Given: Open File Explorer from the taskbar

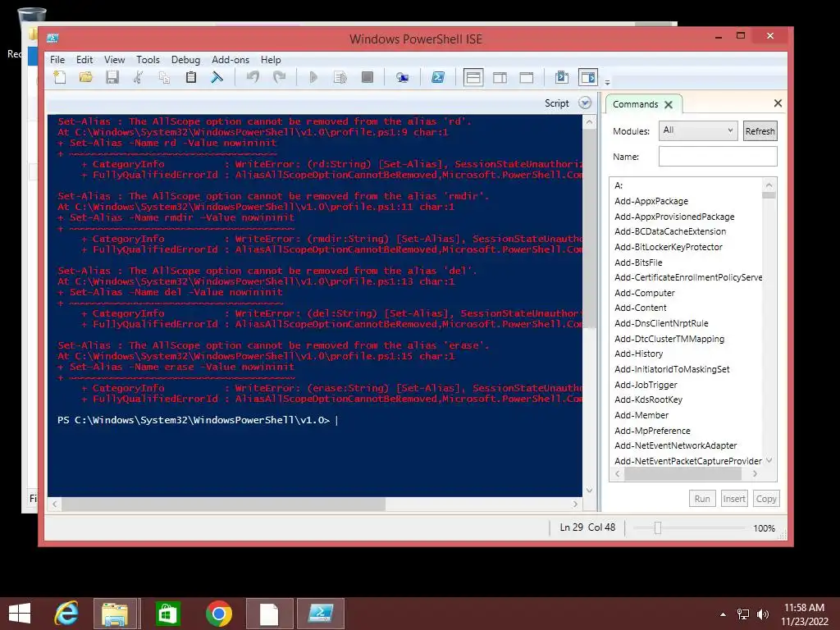Looking at the screenshot, I should pyautogui.click(x=115, y=614).
